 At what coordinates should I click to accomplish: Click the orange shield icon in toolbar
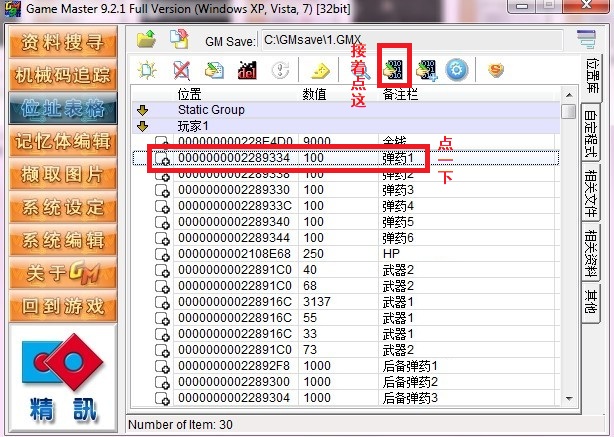pyautogui.click(x=495, y=71)
